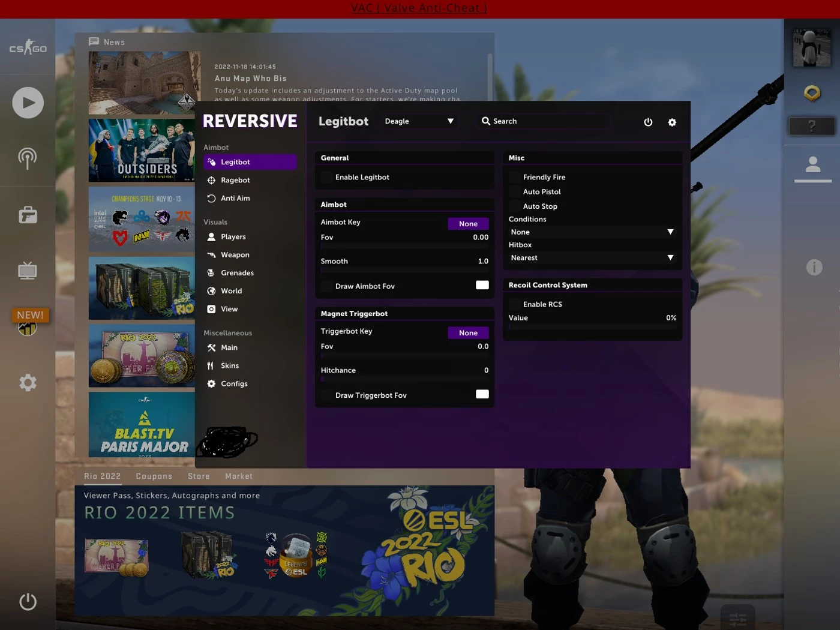This screenshot has height=630, width=840.
Task: Pick Draw Aimbot Fov color swatch
Action: 482,285
